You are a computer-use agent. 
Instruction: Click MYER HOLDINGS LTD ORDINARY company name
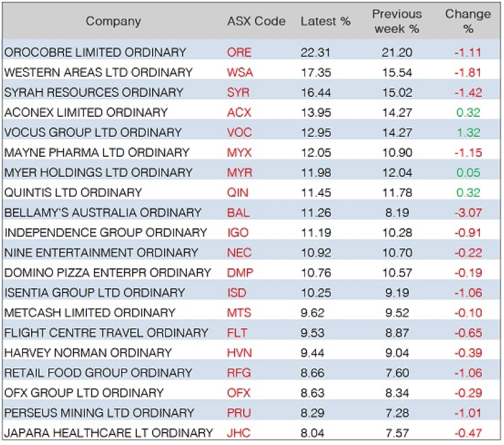click(98, 173)
